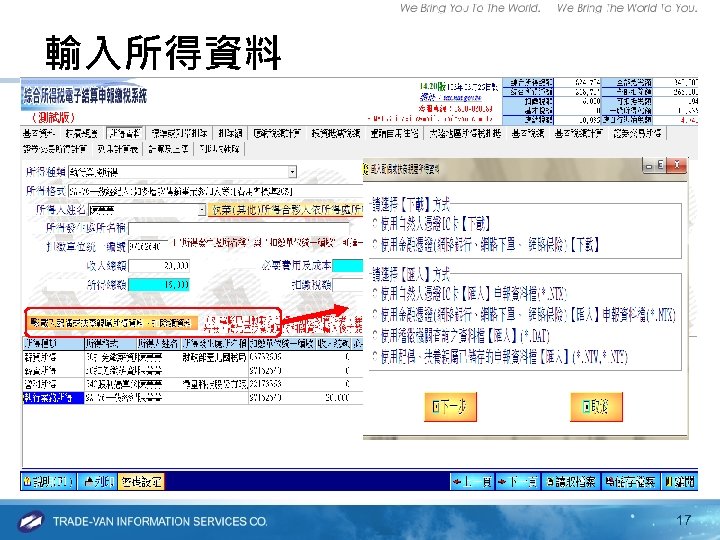Image resolution: width=720 pixels, height=540 pixels.
Task: Click the 列印 print button
Action: [x=98, y=482]
